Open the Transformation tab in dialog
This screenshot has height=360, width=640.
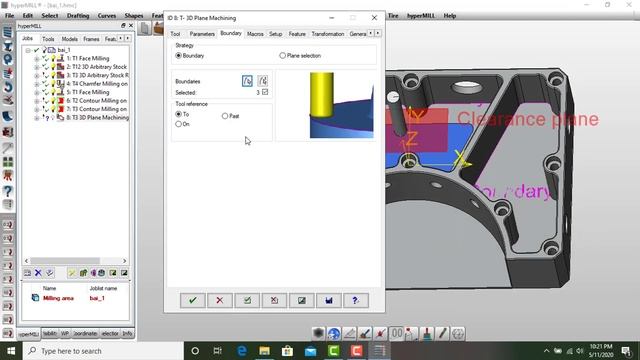click(328, 34)
